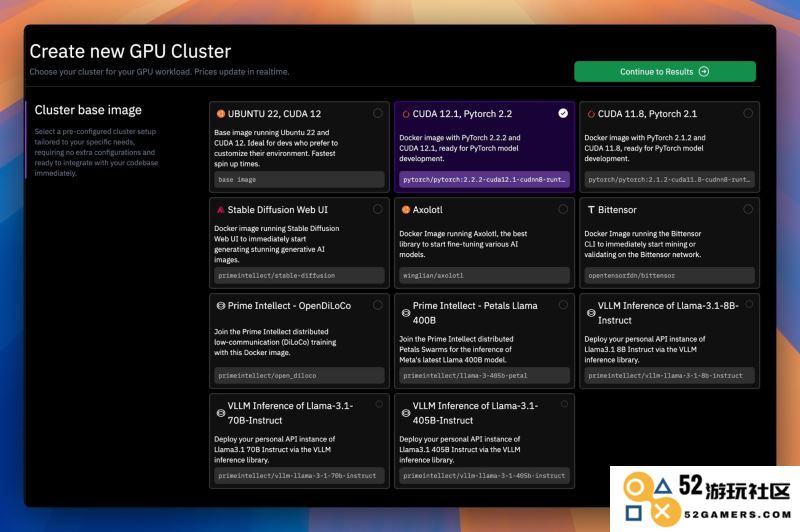This screenshot has height=532, width=800.
Task: Click the 'Create new GPU Cluster' page title
Action: [x=130, y=51]
